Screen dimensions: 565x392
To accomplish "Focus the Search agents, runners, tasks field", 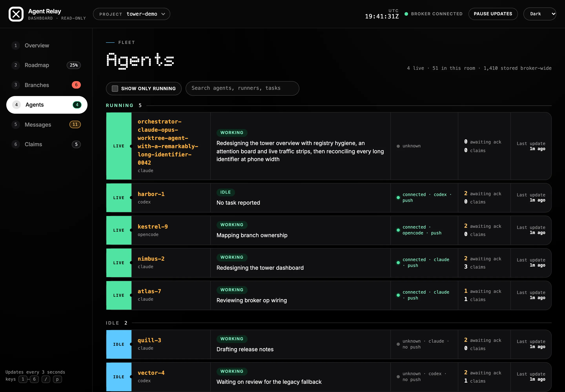I will (x=242, y=88).
